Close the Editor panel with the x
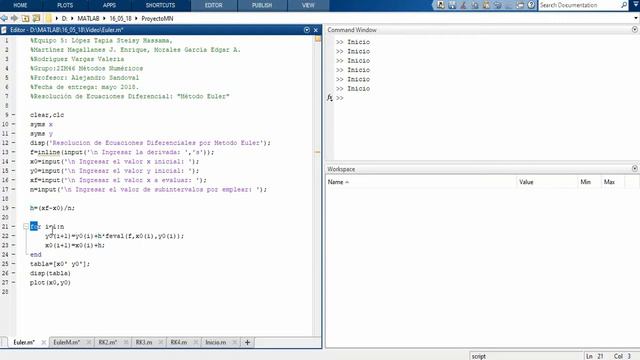Screen dimensions: 640x360 (316, 30)
